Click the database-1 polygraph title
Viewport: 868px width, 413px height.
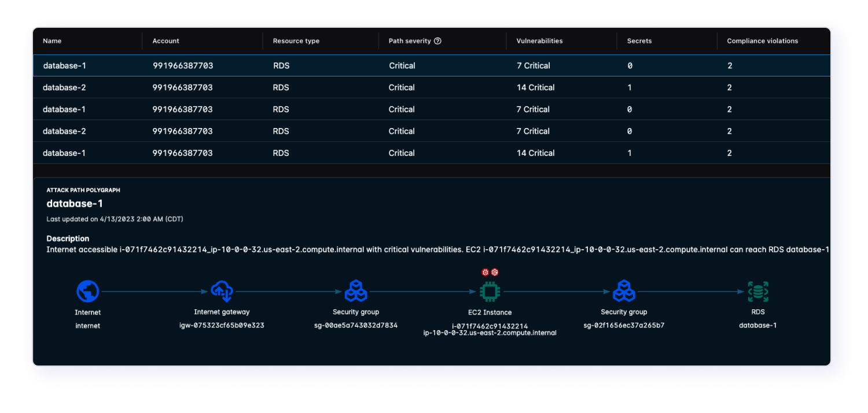[x=75, y=204]
